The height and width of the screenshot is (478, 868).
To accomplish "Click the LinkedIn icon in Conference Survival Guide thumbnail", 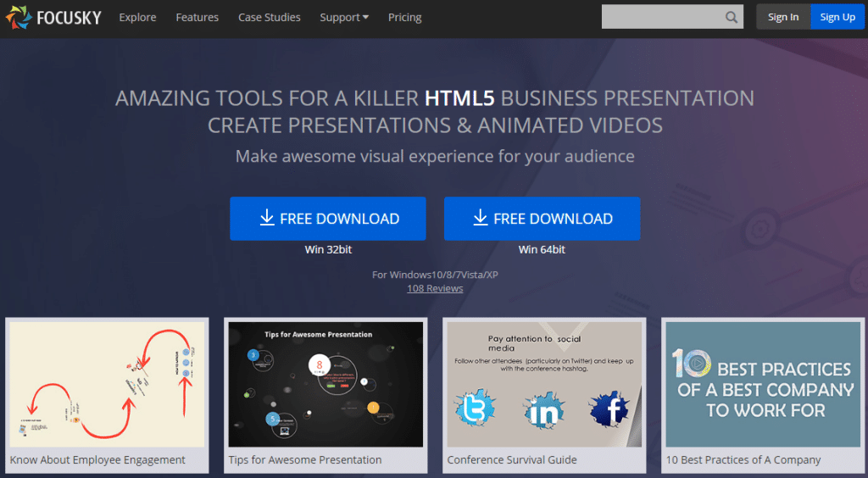I will (x=543, y=410).
